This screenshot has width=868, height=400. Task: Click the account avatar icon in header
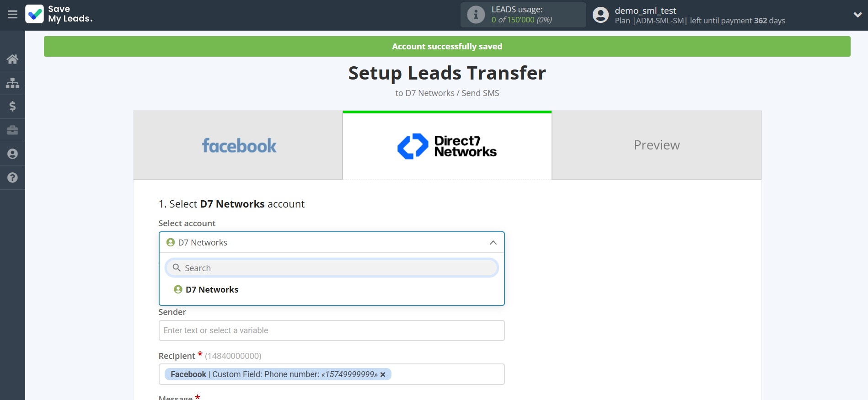600,15
